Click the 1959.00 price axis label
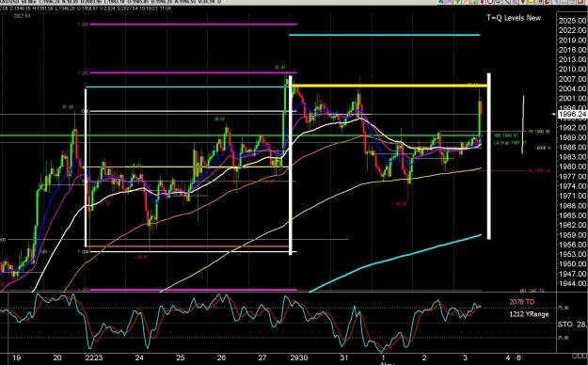 tap(573, 235)
